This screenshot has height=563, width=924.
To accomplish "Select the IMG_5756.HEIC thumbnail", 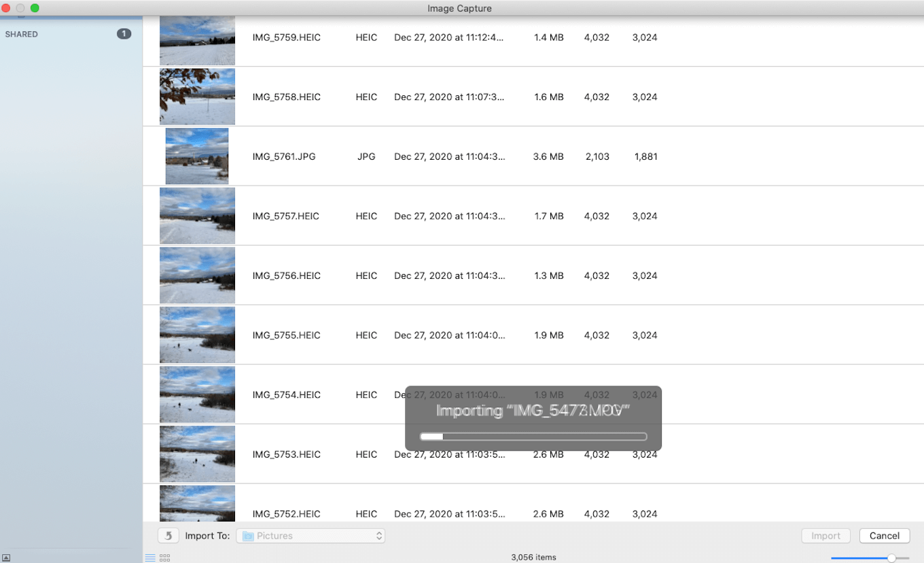I will (197, 275).
